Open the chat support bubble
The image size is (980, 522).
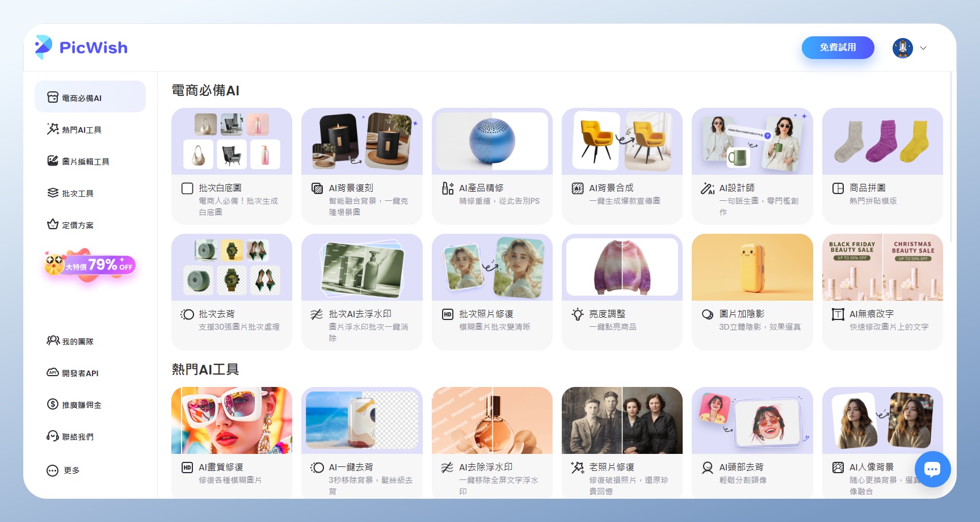[x=932, y=469]
